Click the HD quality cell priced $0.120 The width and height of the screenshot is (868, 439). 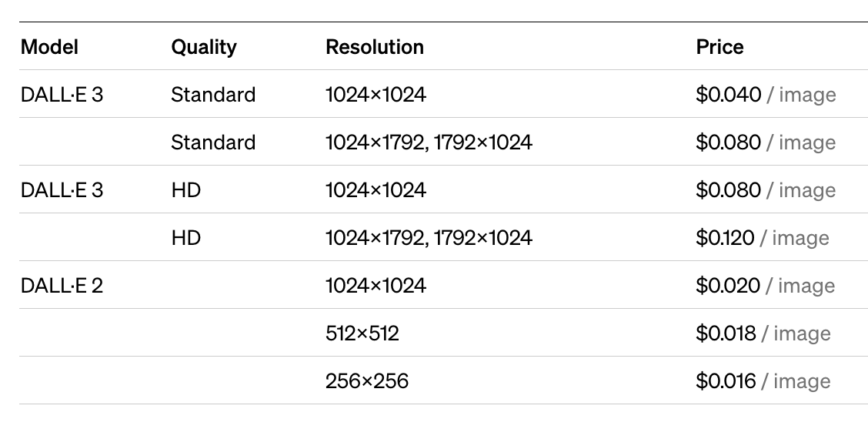185,238
